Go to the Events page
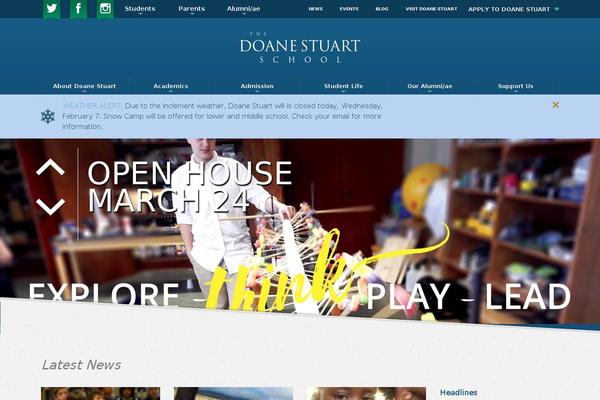This screenshot has width=600, height=400. 349,9
